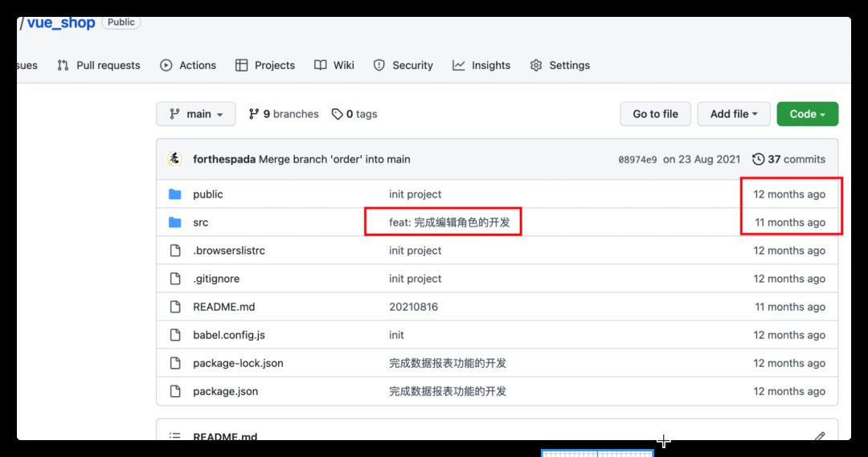
Task: Expand the Add file dropdown
Action: click(733, 114)
